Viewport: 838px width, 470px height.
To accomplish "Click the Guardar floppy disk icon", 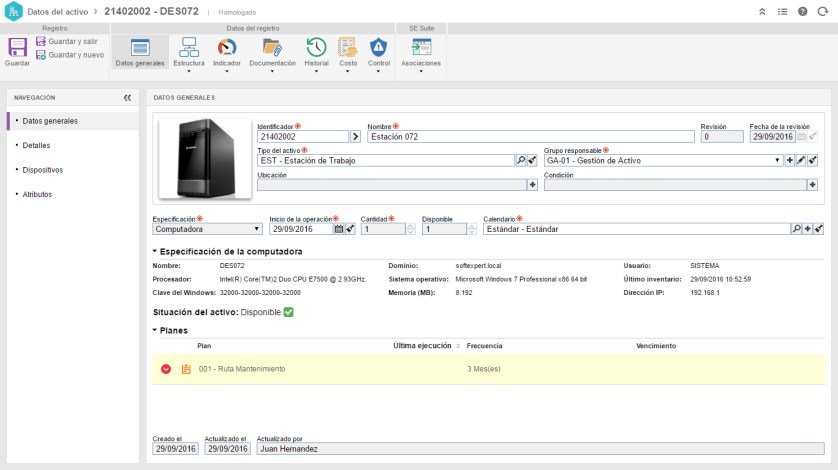I will (x=17, y=48).
